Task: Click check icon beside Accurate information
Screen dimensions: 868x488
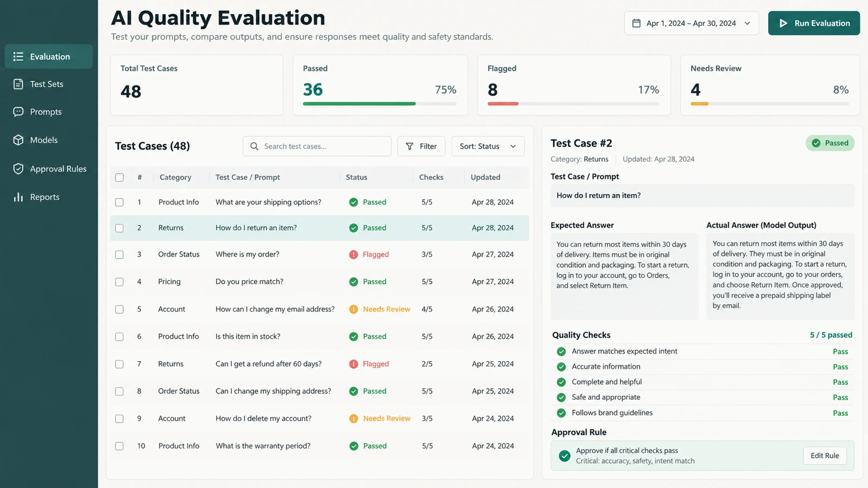Action: tap(561, 367)
